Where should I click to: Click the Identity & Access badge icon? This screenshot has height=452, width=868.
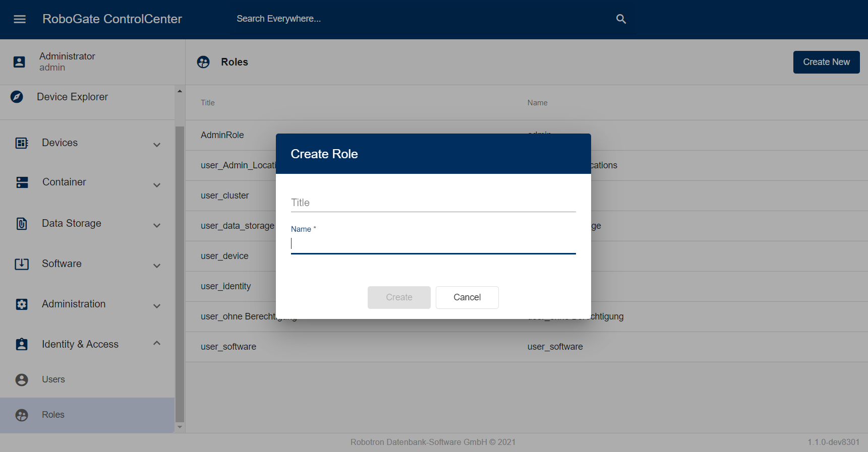pyautogui.click(x=22, y=344)
